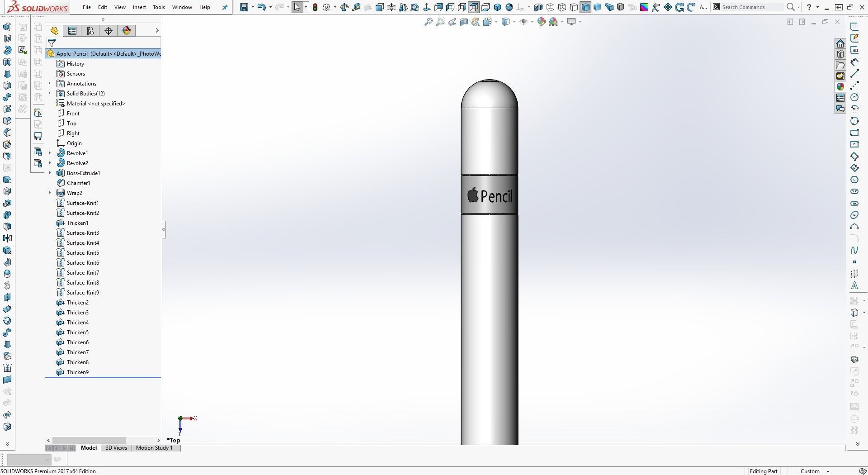Open the File menu
The height and width of the screenshot is (475, 868).
tap(87, 7)
